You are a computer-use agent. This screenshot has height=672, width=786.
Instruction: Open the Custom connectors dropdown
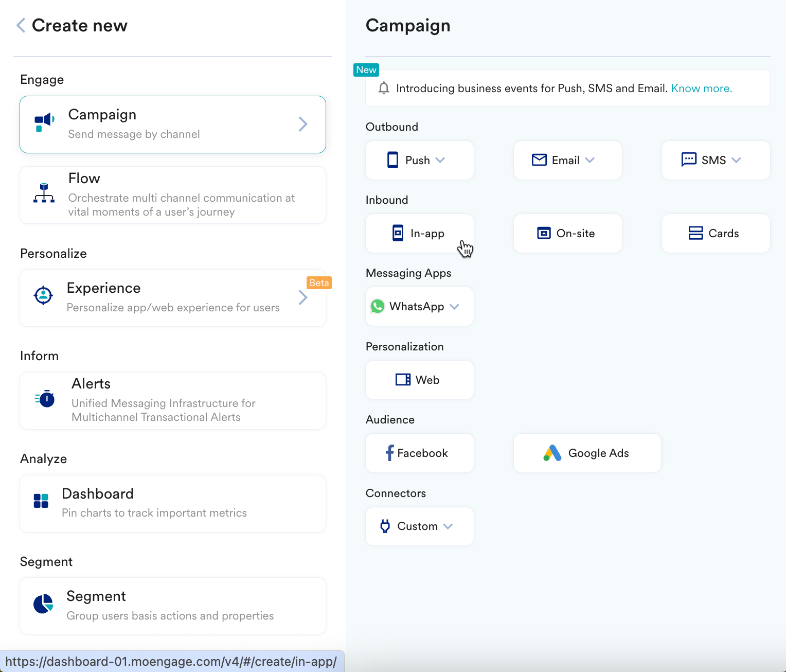coord(448,526)
